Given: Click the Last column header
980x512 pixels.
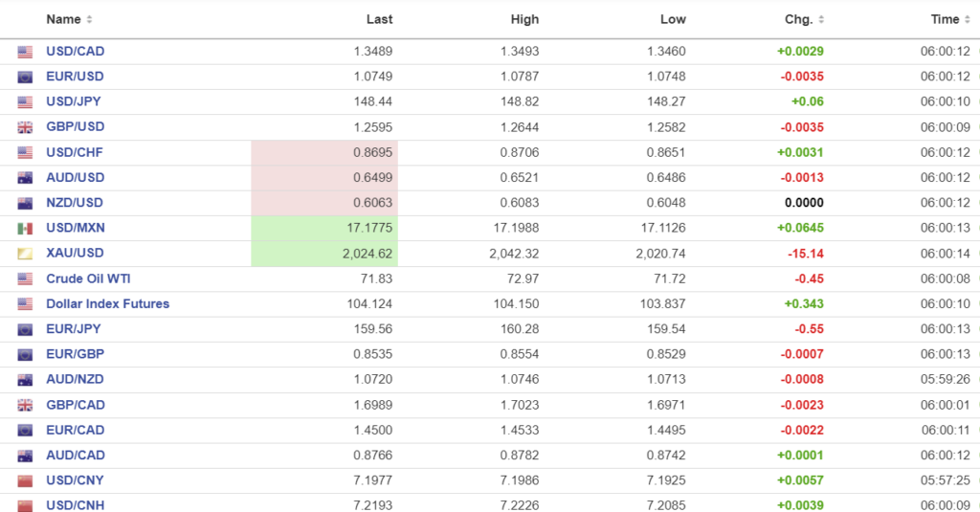Looking at the screenshot, I should coord(379,19).
